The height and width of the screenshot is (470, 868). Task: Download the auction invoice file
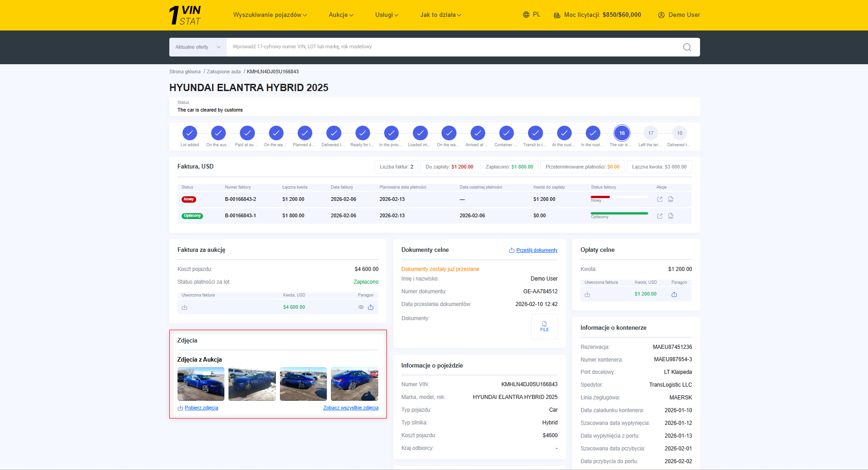(x=184, y=307)
